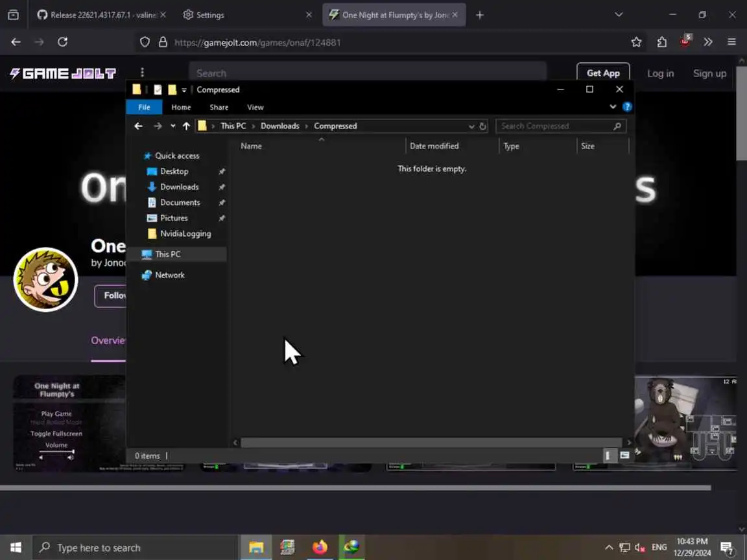Click the Sign up link

point(709,73)
